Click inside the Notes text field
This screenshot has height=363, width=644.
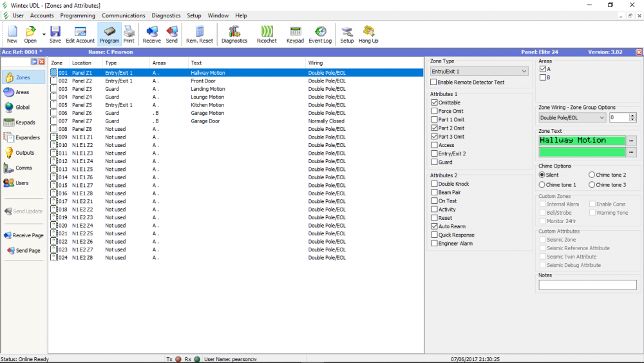click(x=587, y=285)
